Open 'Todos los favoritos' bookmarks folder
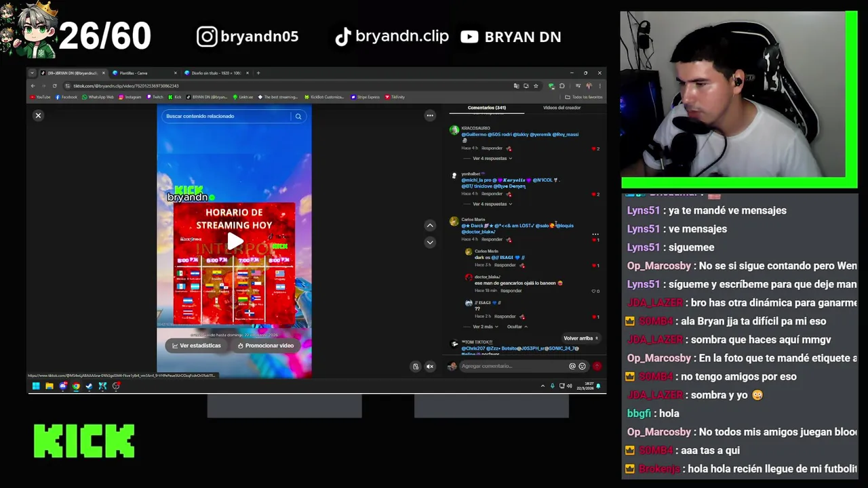 (x=583, y=97)
